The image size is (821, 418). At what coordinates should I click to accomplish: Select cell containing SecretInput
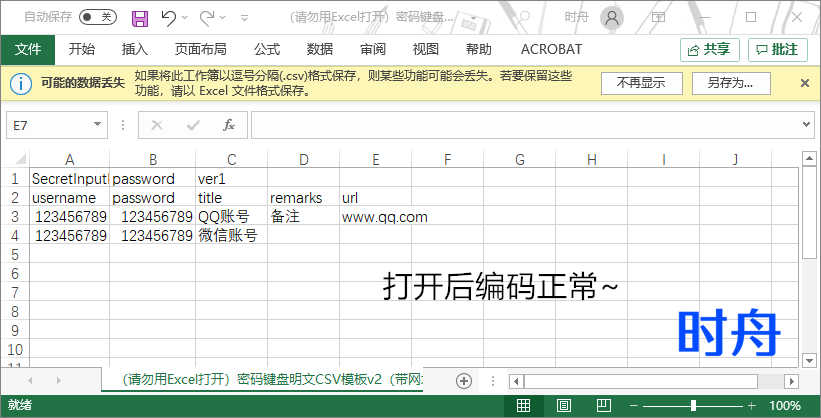(x=70, y=179)
